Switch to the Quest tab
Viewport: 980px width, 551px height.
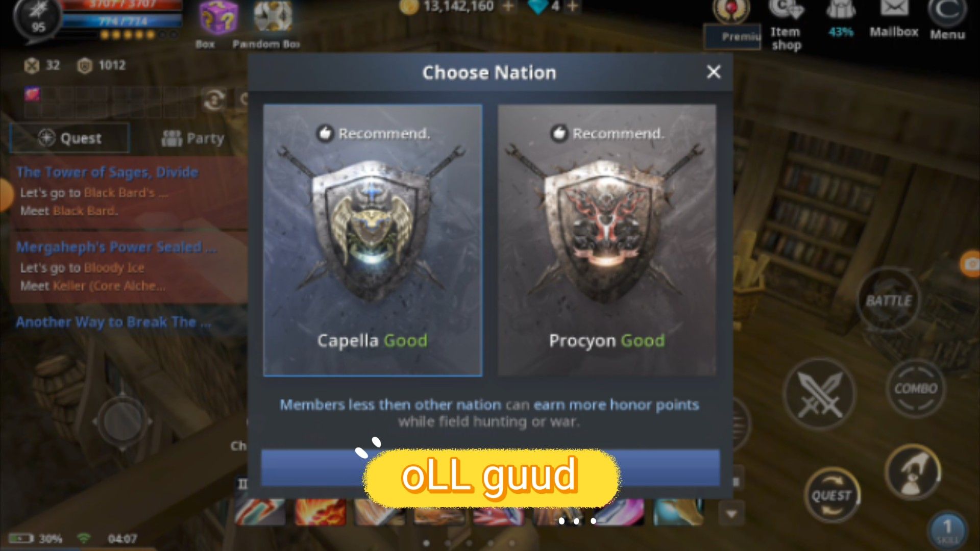(70, 138)
